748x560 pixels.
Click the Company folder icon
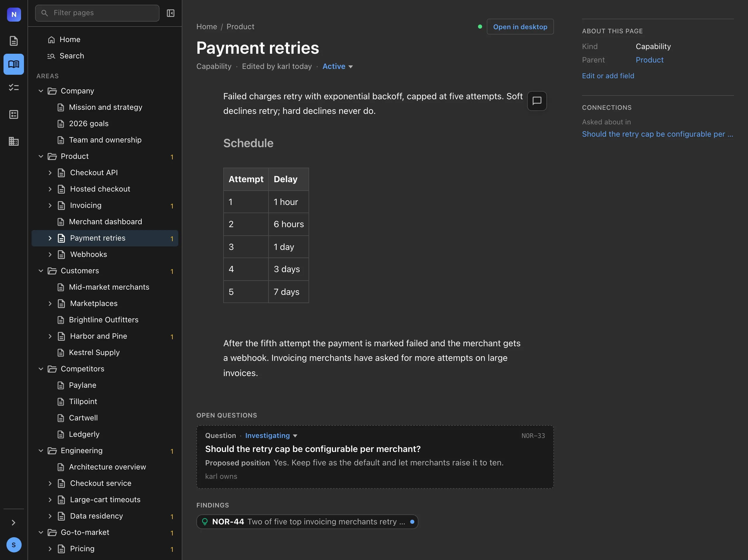tap(52, 91)
